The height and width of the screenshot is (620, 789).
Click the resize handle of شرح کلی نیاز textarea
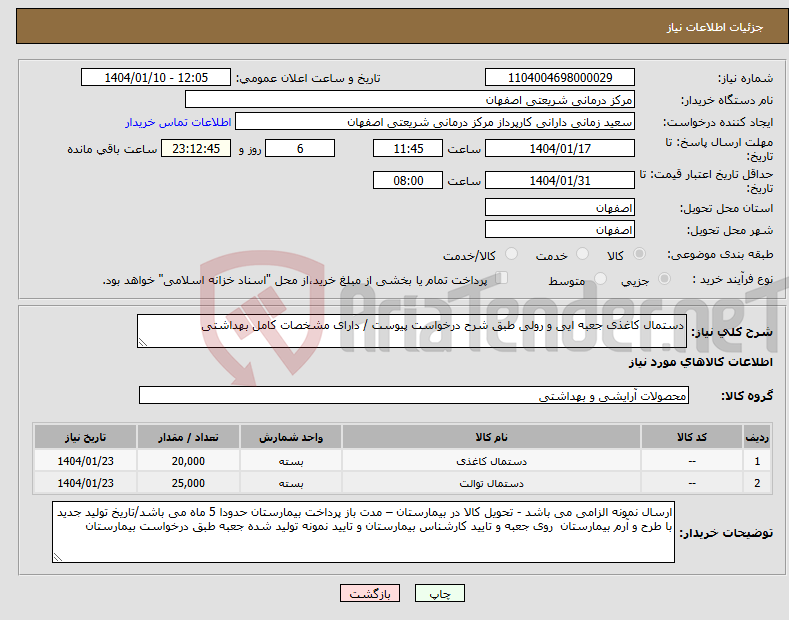click(143, 342)
